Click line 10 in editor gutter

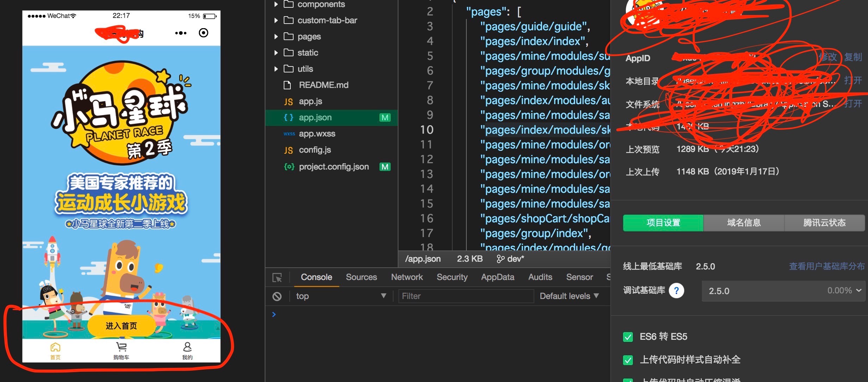tap(427, 130)
